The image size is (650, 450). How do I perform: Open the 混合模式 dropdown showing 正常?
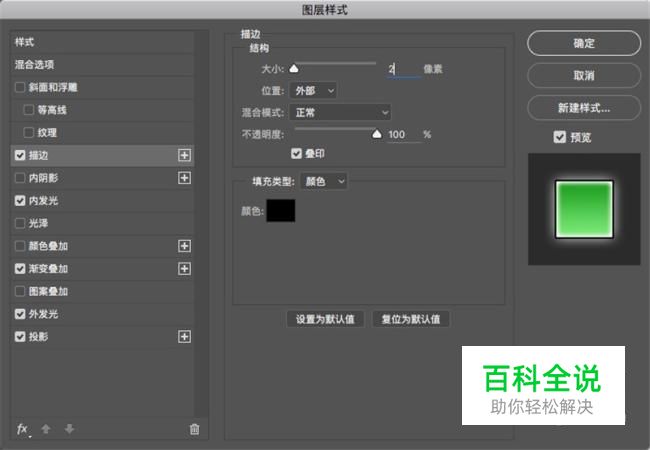tap(340, 112)
